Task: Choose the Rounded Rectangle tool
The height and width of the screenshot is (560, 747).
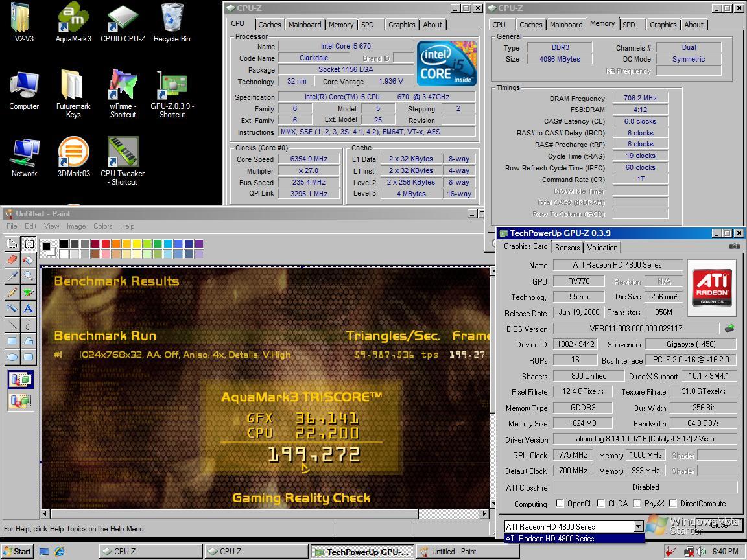Action: [x=29, y=356]
